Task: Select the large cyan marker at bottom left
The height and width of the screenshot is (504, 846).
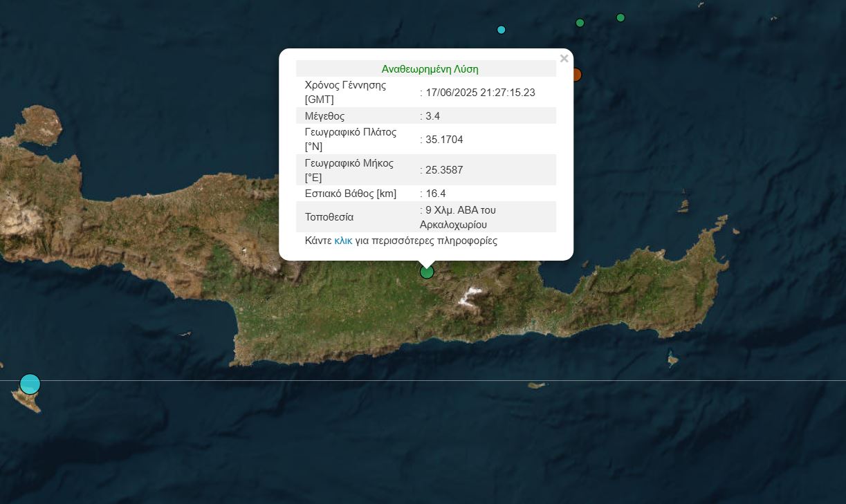Action: [30, 384]
